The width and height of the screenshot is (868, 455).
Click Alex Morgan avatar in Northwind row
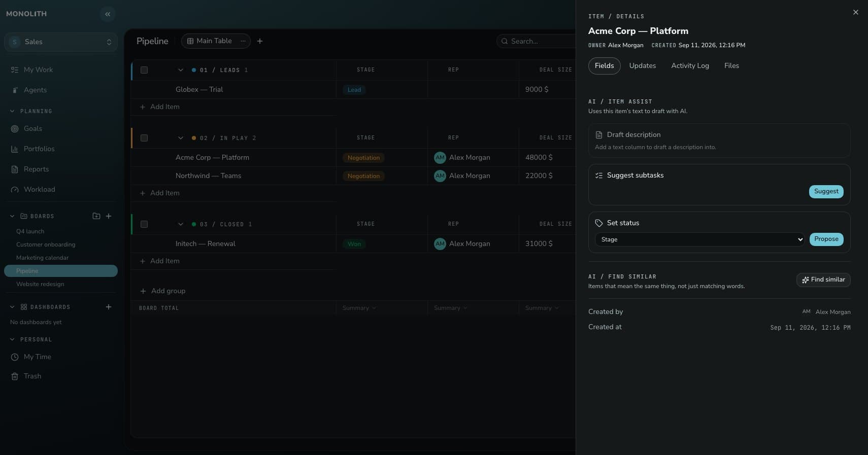pos(440,176)
